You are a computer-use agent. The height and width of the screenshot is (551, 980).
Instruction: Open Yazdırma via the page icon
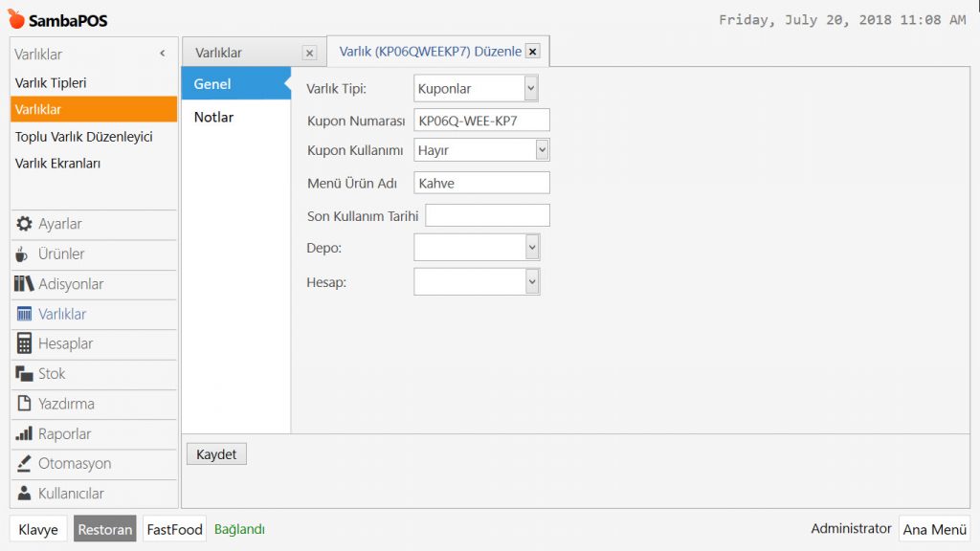[25, 404]
